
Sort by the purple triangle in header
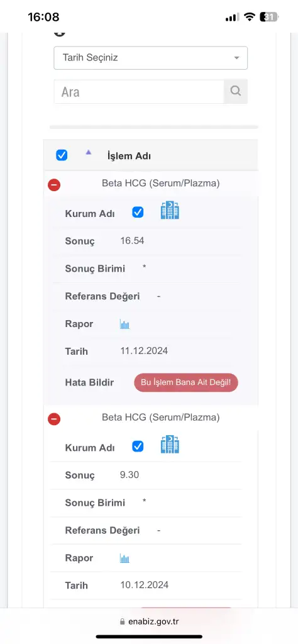click(x=88, y=152)
